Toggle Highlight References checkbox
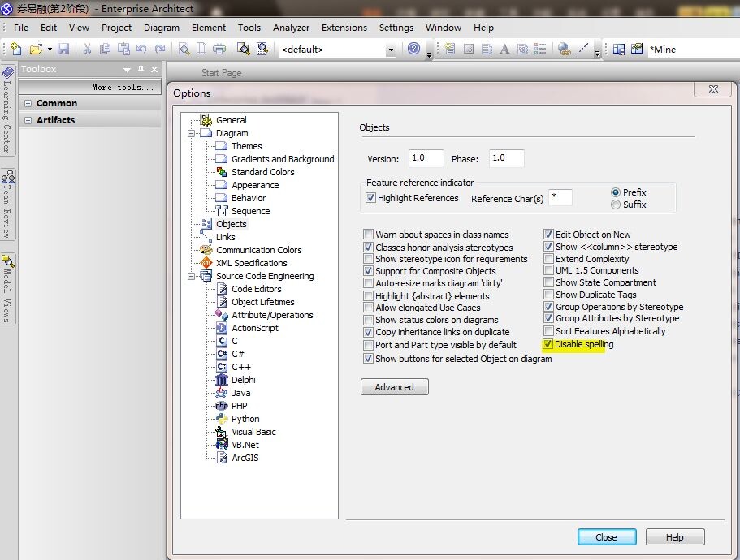 [371, 198]
